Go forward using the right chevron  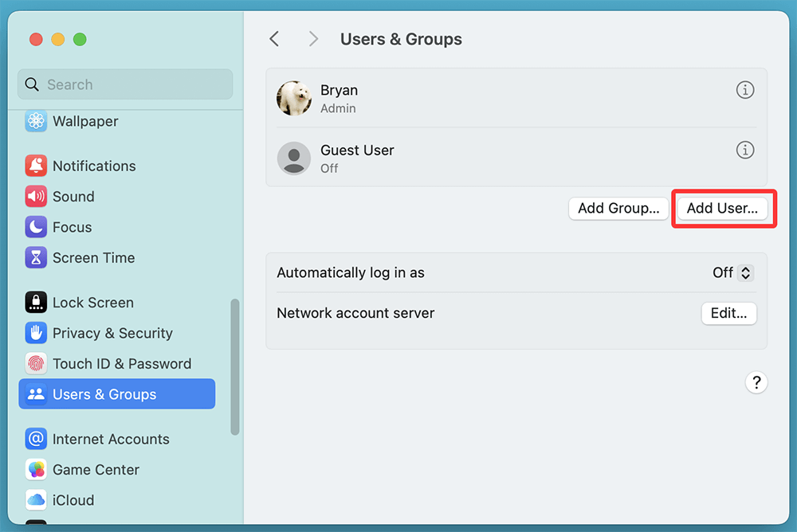click(x=313, y=39)
